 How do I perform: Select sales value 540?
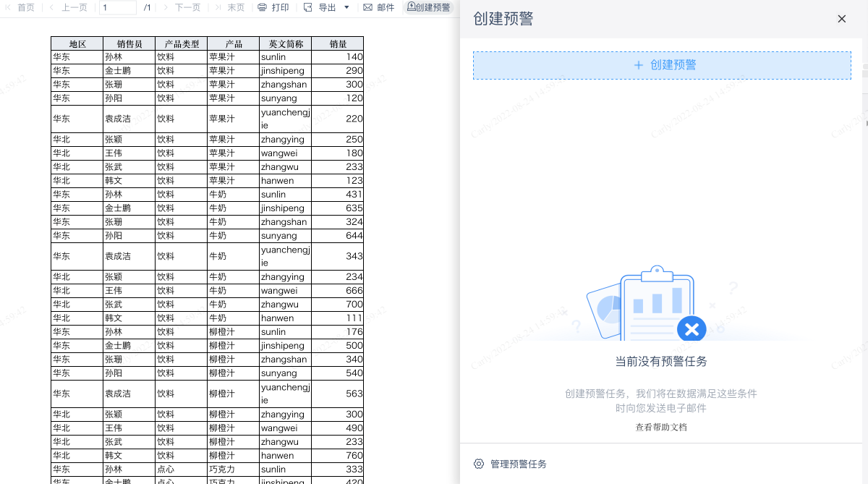tap(338, 373)
